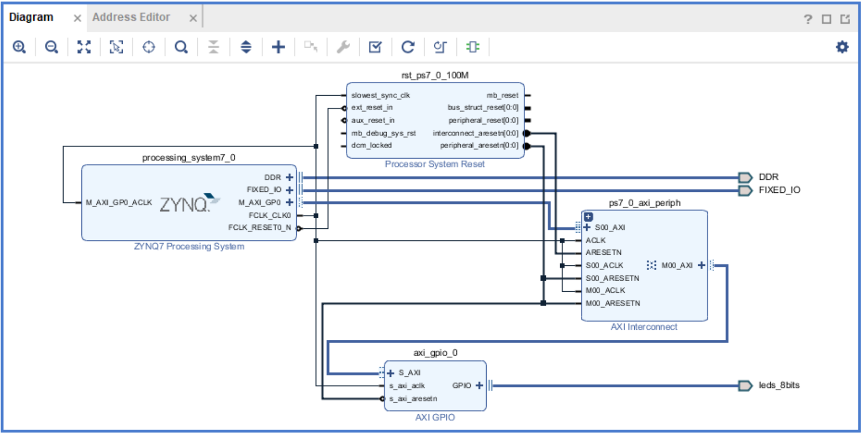Click the Zoom In magnifier icon
Viewport: 868px width, 436px height.
[20, 47]
